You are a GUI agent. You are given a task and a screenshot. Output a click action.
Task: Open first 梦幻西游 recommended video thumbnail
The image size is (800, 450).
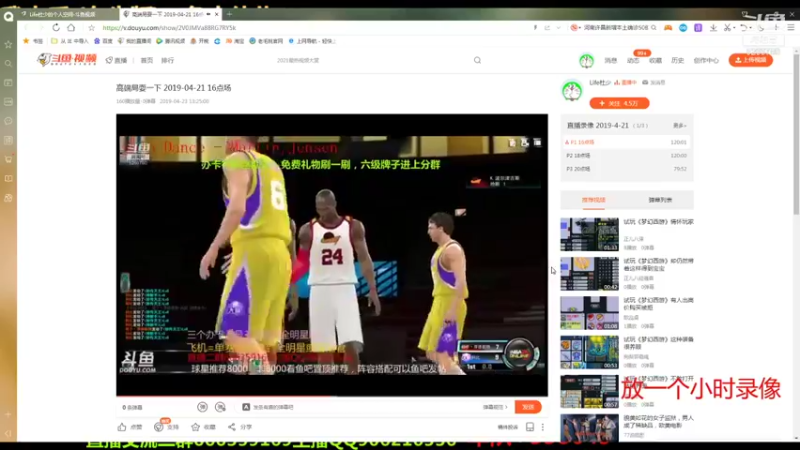pos(589,234)
